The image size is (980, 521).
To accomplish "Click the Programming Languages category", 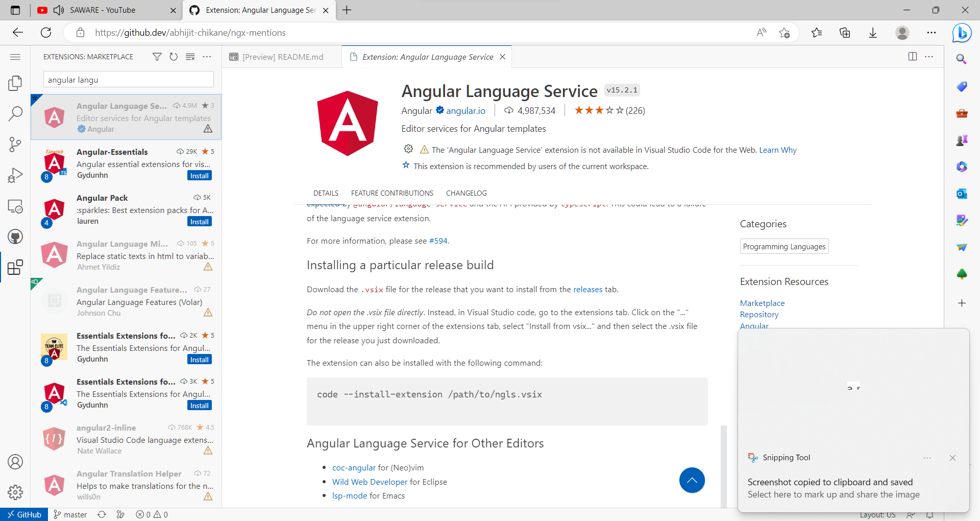I will click(784, 246).
